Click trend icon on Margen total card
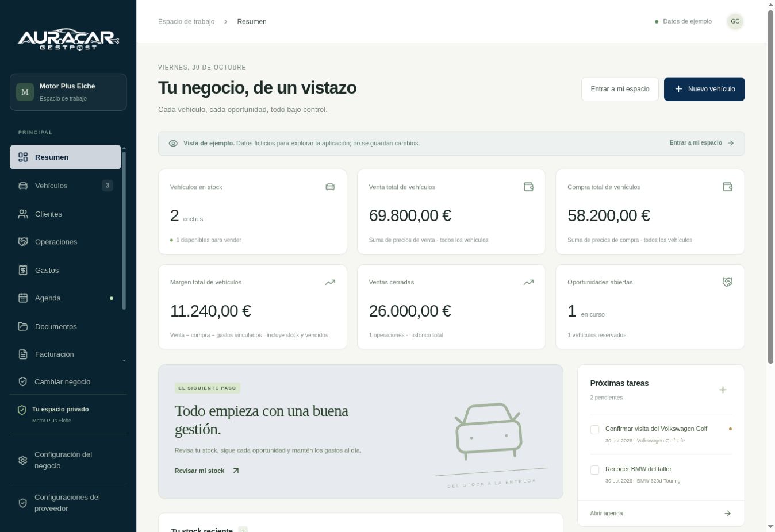Screen dimensions: 775x532 pyautogui.click(x=330, y=282)
